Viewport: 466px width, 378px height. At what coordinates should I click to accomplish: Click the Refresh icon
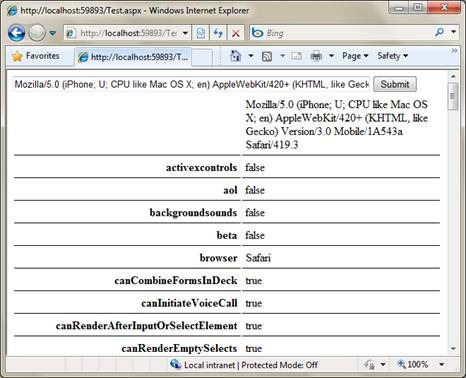pos(218,33)
